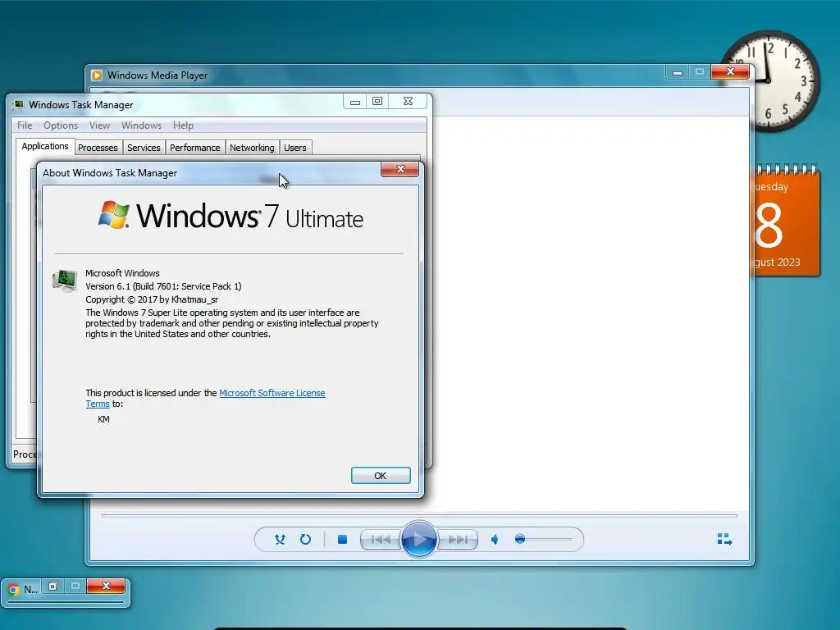Switch to the Performance tab

[x=194, y=148]
